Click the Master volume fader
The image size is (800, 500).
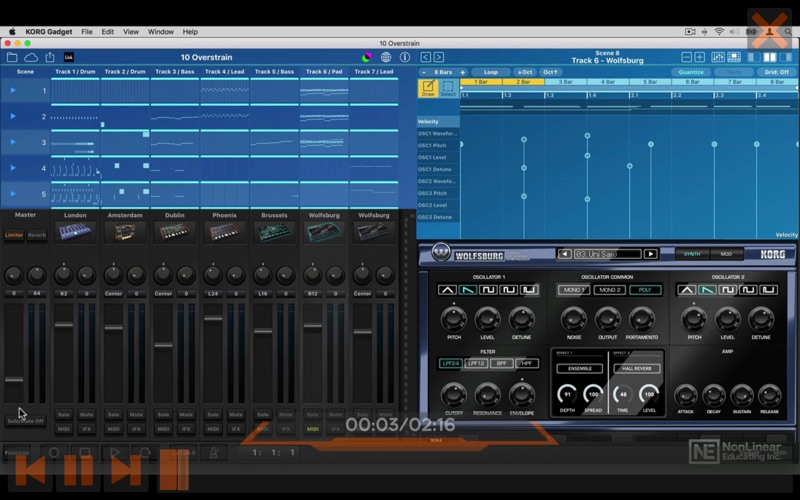(x=14, y=380)
